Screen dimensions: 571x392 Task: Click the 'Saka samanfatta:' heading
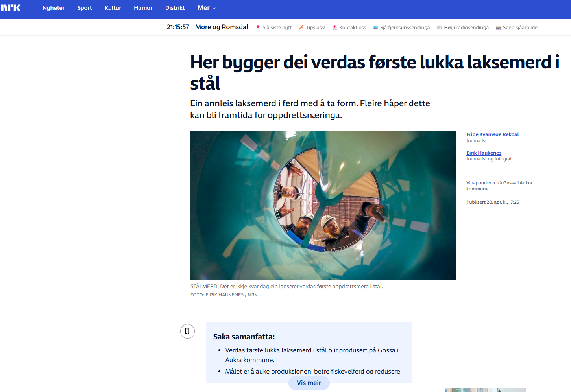[x=244, y=337]
